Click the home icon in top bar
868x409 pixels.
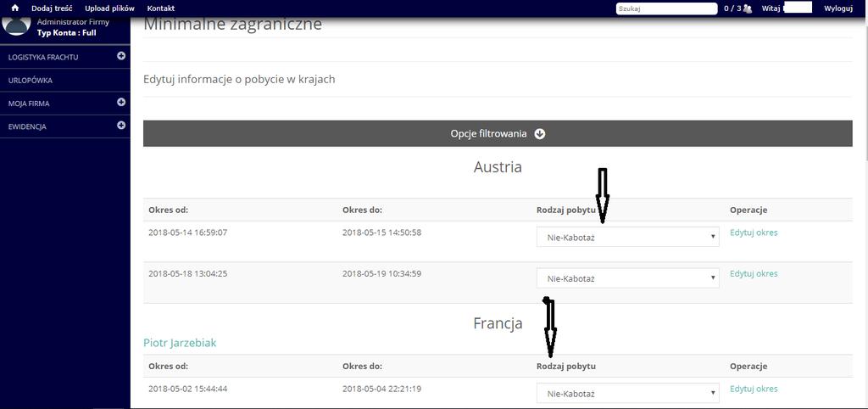pyautogui.click(x=15, y=8)
